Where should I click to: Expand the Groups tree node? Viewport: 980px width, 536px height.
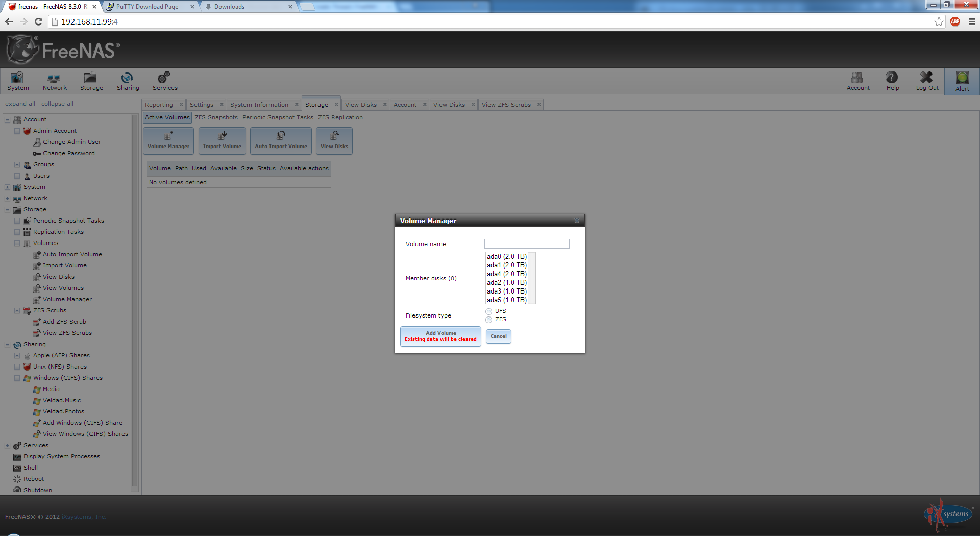17,164
